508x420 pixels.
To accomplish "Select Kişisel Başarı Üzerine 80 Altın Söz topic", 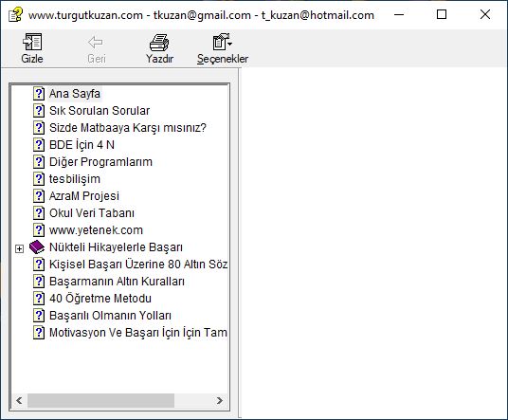I will (x=138, y=265).
